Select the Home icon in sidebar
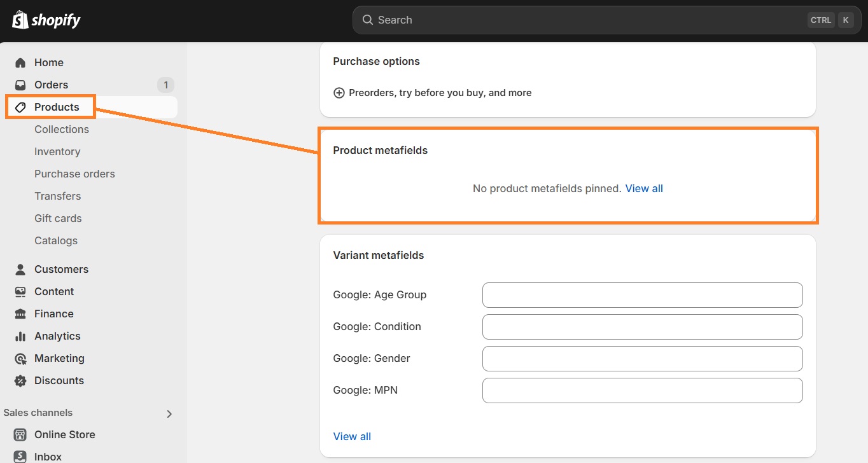Viewport: 868px width, 463px height. (x=21, y=62)
